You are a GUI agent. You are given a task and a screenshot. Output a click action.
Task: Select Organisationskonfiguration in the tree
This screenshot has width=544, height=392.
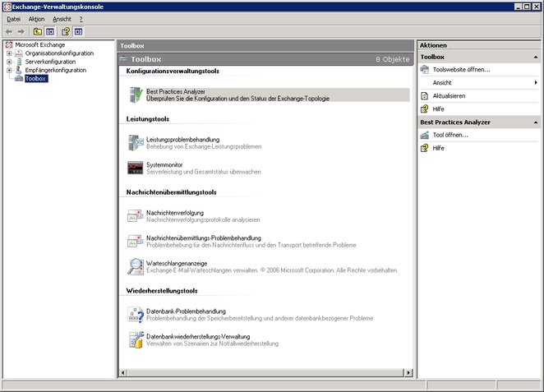point(59,53)
